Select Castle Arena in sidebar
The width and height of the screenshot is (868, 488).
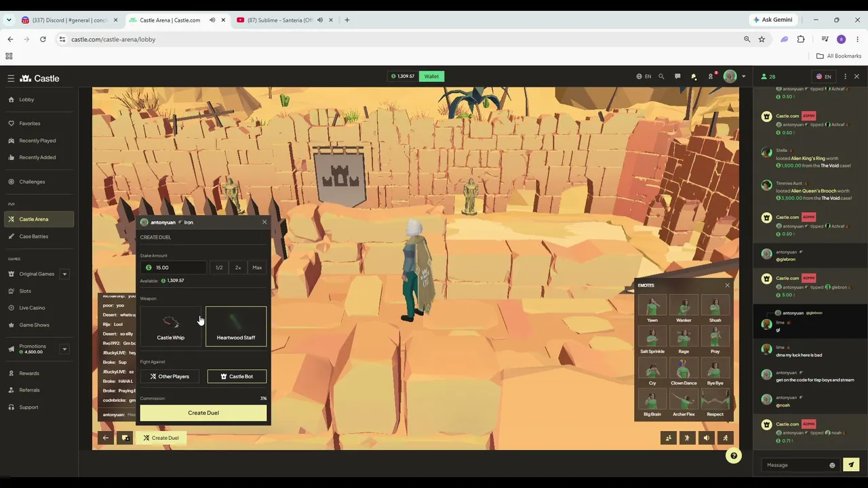point(37,219)
